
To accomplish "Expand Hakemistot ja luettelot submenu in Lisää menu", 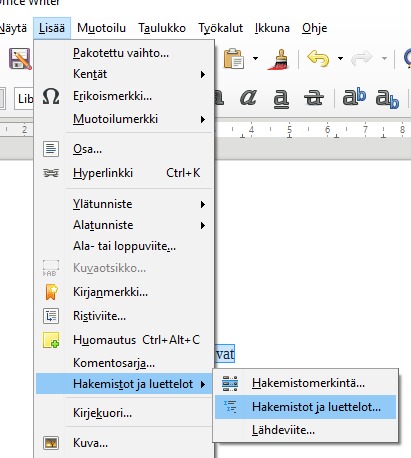I will 124,384.
